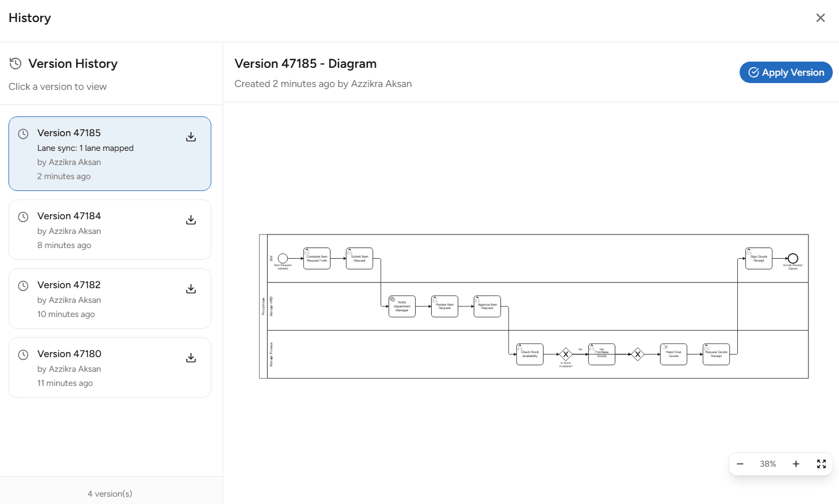Download Version 47185 using its download icon
This screenshot has width=839, height=504.
coord(191,137)
